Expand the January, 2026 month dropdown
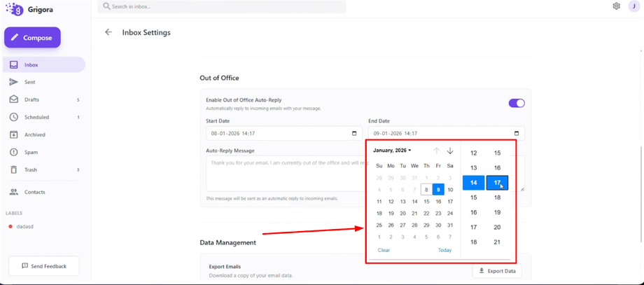The width and height of the screenshot is (644, 285). tap(392, 151)
